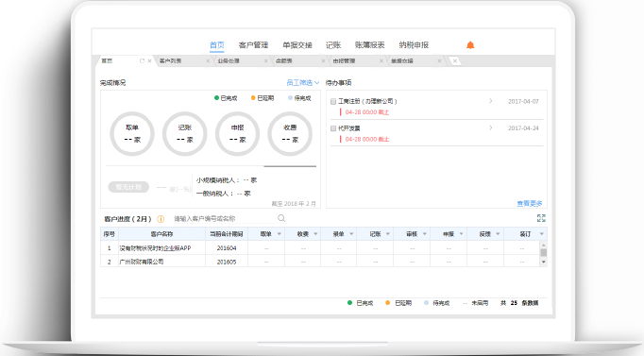The width and height of the screenshot is (644, 356).
Task: Click the table scrollbar down arrow
Action: [x=543, y=262]
